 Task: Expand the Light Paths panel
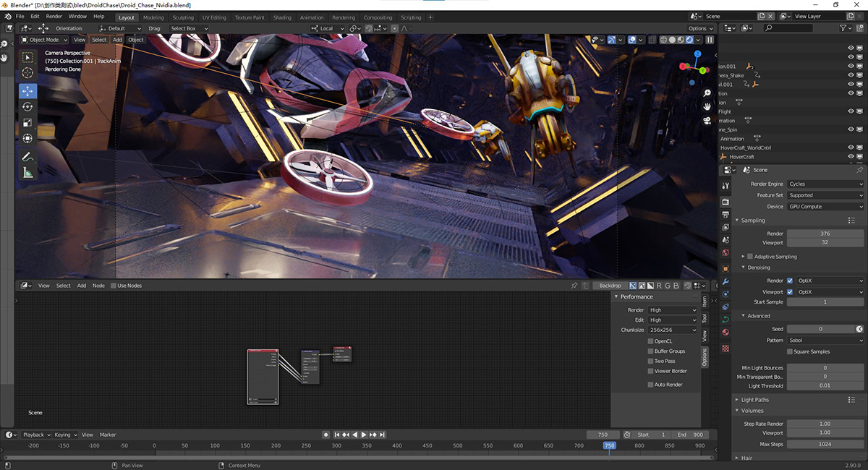pos(755,399)
